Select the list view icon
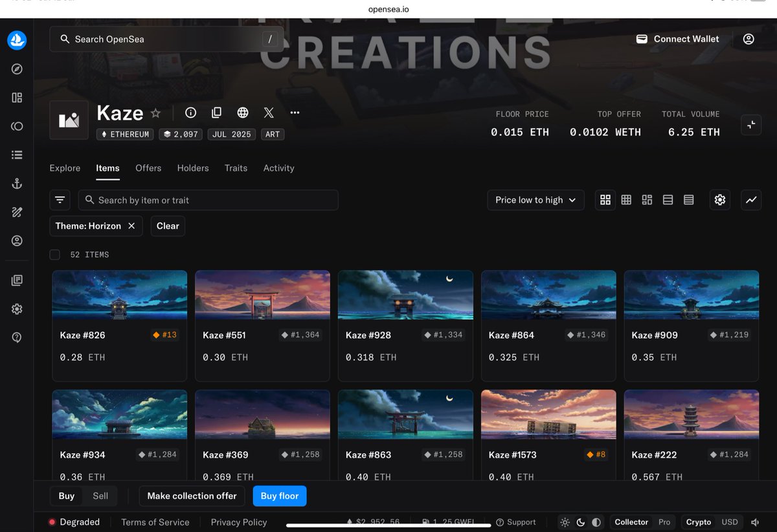Image resolution: width=777 pixels, height=532 pixels. (x=668, y=200)
